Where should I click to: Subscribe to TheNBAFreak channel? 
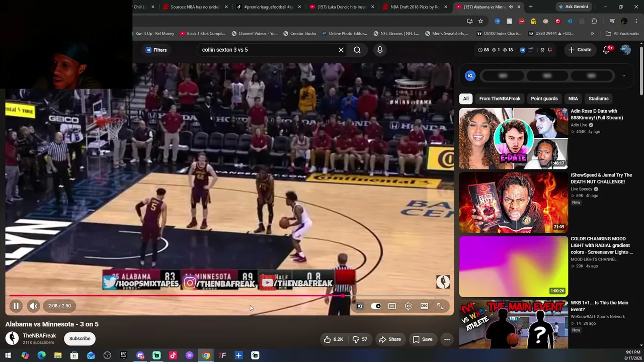click(x=80, y=338)
